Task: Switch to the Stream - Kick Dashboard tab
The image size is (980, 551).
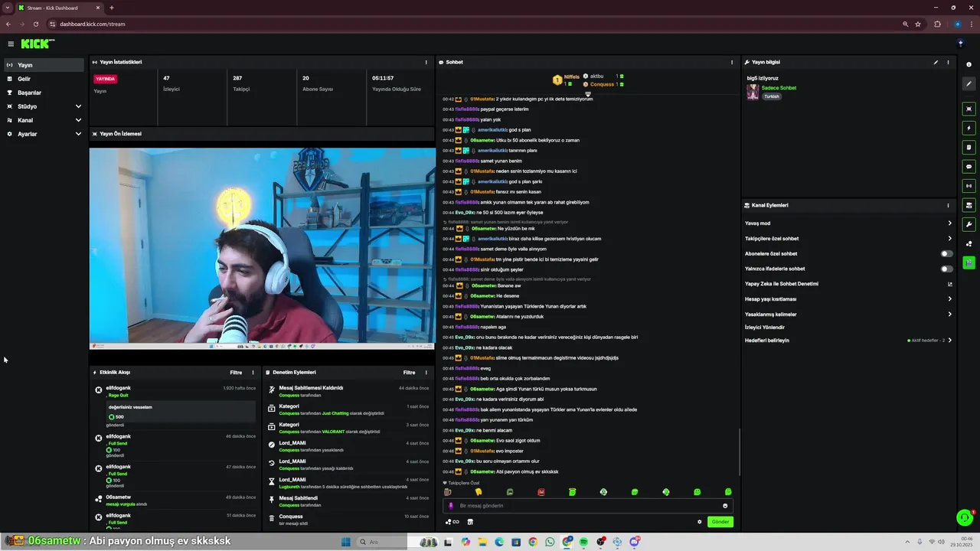Action: tap(59, 8)
